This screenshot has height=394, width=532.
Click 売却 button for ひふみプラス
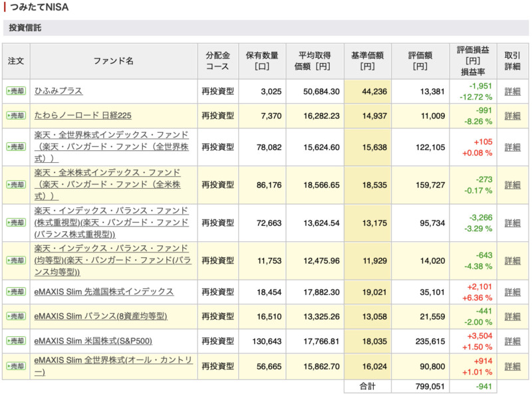coord(16,91)
